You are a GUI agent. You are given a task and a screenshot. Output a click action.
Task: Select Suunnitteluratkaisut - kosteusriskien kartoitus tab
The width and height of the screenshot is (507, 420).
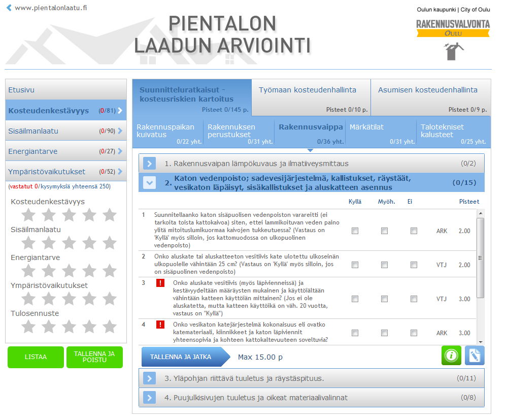coord(192,98)
